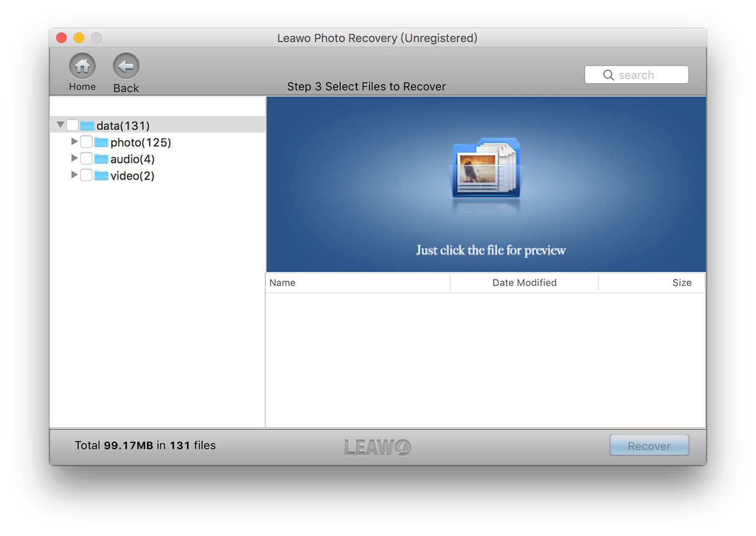Viewport: 756px width, 536px height.
Task: Select the video(2) checkbox
Action: tap(86, 175)
